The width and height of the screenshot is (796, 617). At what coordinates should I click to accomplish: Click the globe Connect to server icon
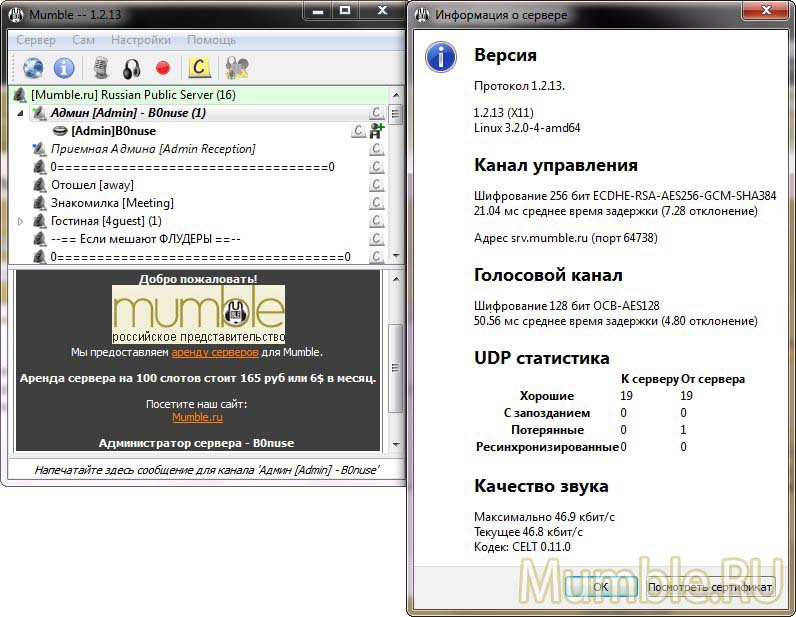[x=34, y=68]
